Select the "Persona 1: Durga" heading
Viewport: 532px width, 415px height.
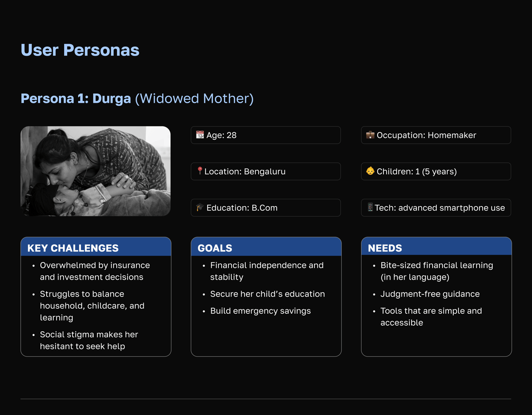76,99
